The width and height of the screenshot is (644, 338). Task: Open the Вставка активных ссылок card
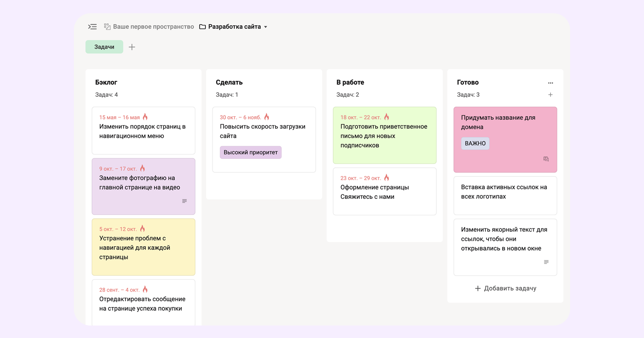(505, 196)
